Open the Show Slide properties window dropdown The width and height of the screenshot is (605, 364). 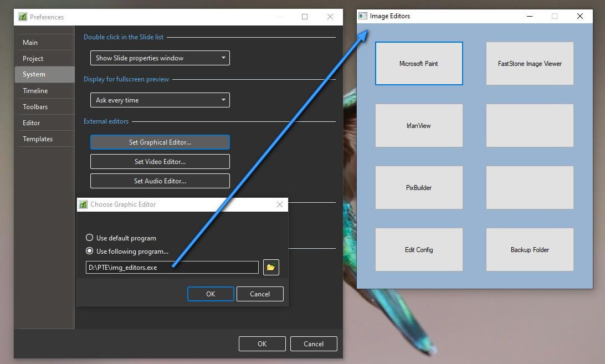[160, 58]
